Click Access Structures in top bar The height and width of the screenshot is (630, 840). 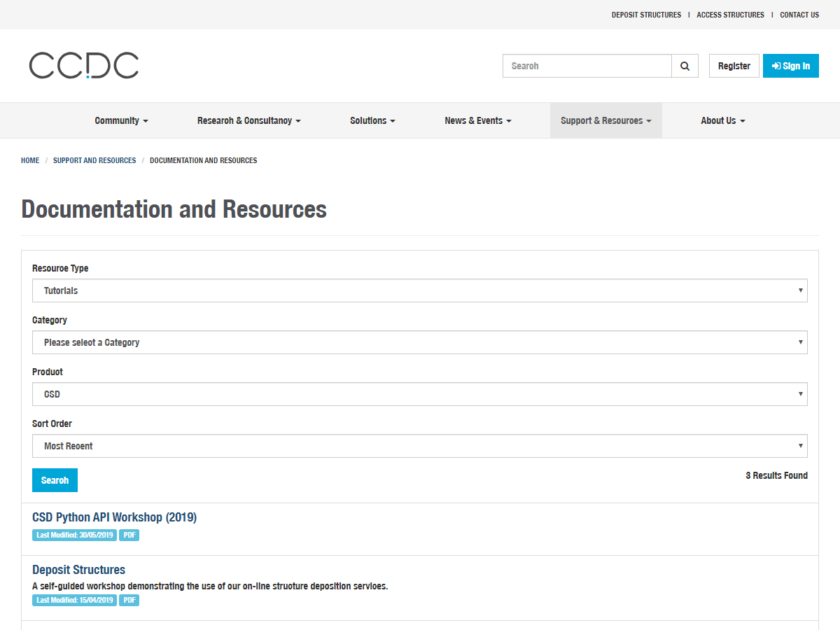click(730, 15)
